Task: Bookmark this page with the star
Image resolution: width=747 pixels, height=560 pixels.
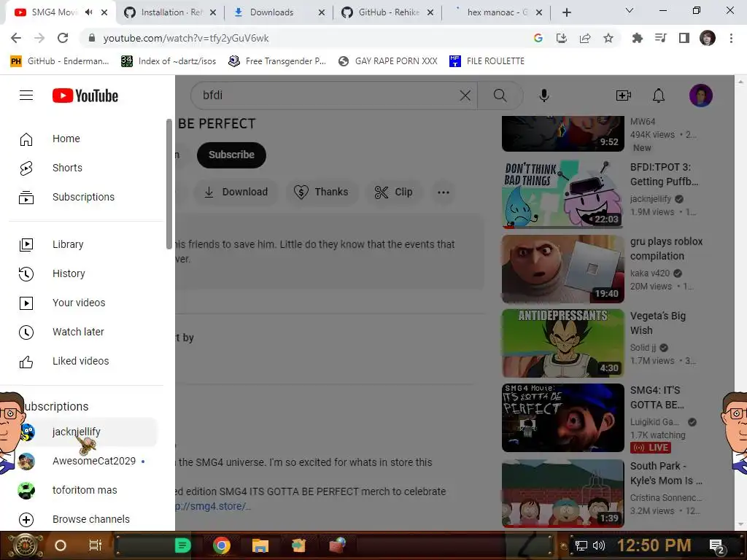Action: [608, 38]
